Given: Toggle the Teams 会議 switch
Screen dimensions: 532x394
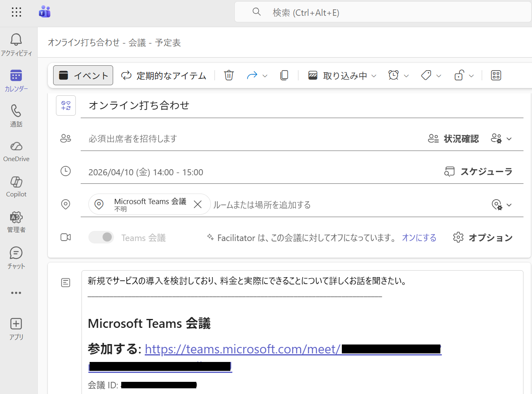Looking at the screenshot, I should tap(101, 237).
